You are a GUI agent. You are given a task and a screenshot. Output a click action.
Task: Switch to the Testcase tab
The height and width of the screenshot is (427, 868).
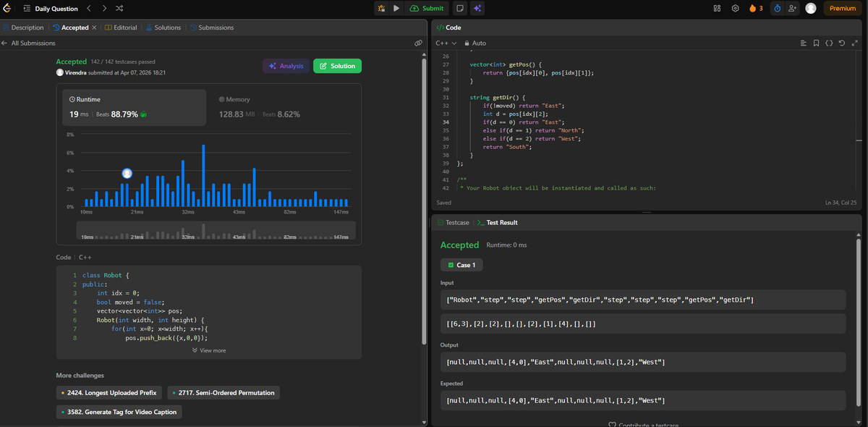(453, 222)
